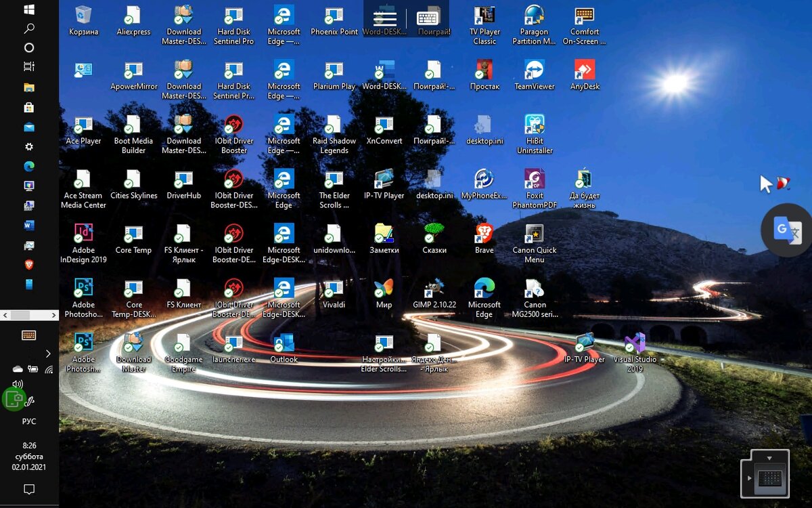Open the Windows Start menu

[x=29, y=9]
